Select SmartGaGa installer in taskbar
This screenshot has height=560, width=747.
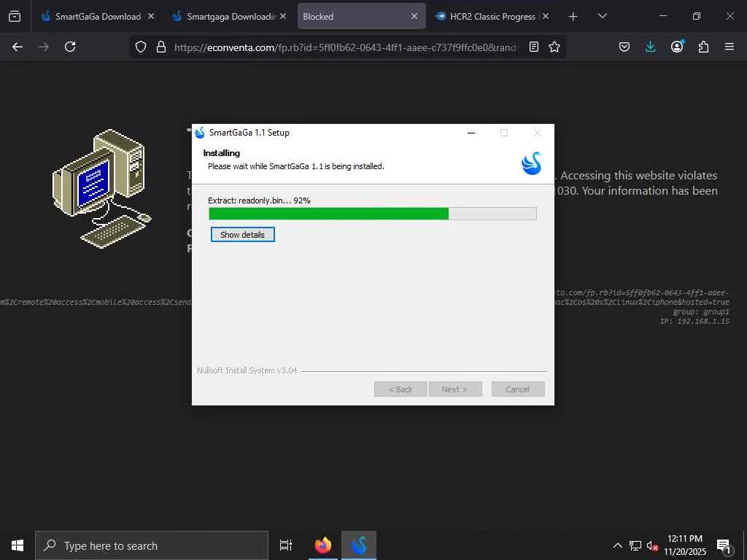click(359, 545)
